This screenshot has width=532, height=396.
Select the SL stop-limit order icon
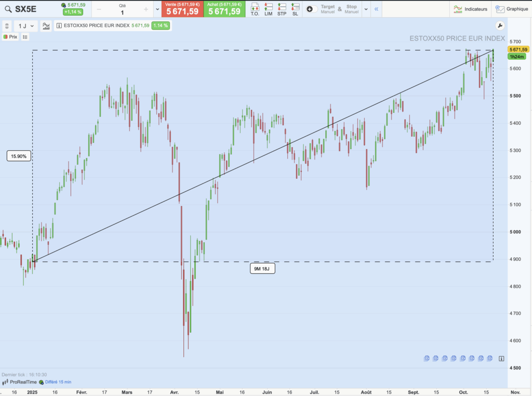(x=295, y=8)
